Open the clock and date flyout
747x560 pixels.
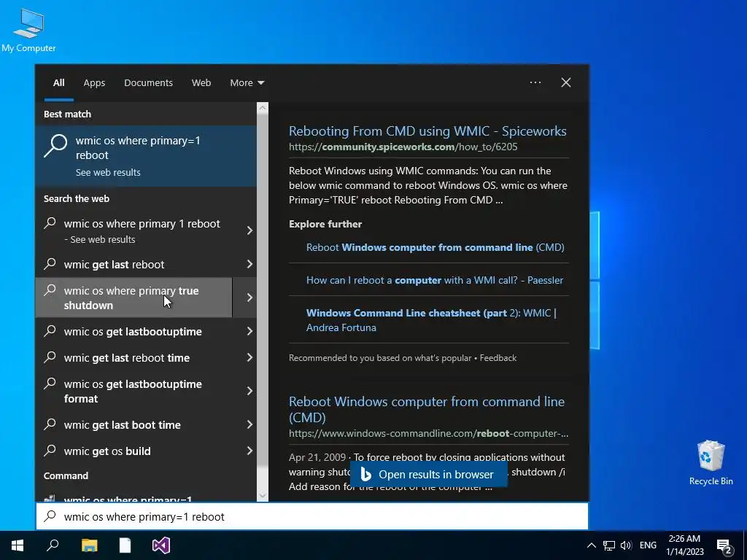(x=684, y=545)
